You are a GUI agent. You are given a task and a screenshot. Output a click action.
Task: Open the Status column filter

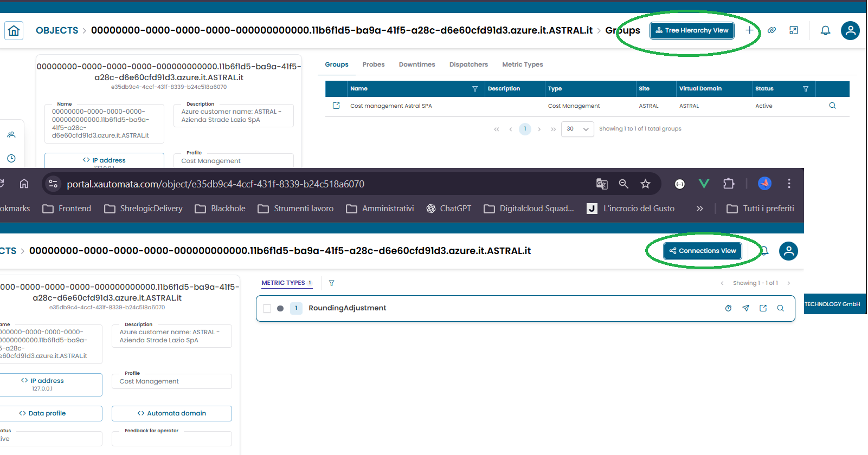point(806,89)
